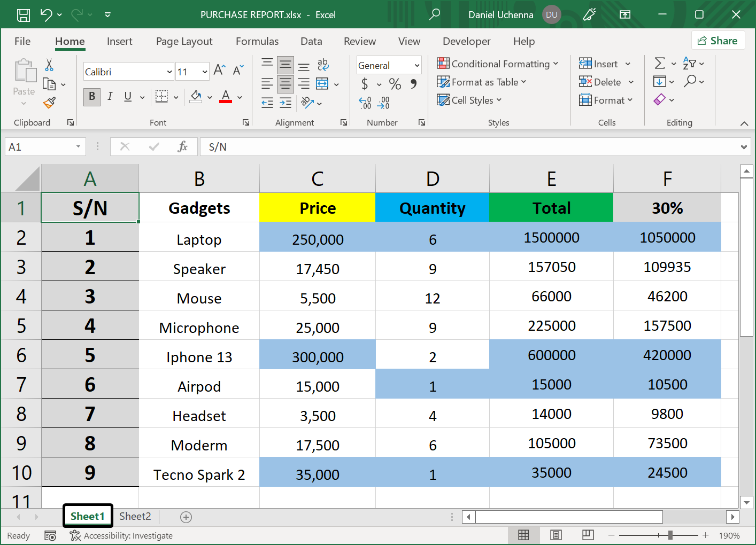Switch to the Formulas ribbon tab
This screenshot has height=545, width=756.
pos(257,41)
